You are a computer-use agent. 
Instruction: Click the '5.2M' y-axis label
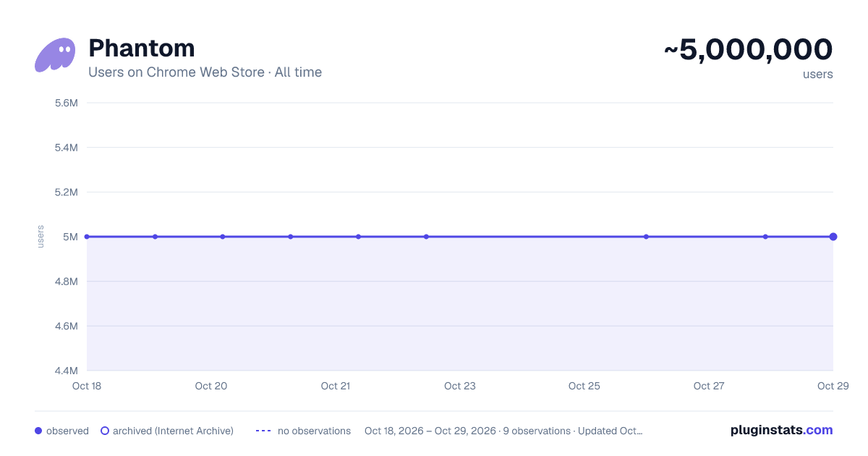[66, 193]
